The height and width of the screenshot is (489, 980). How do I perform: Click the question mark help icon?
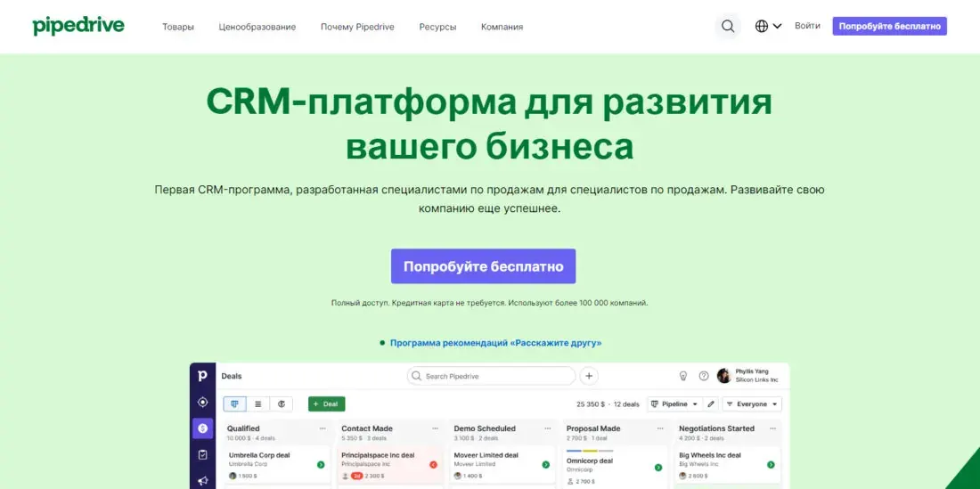point(704,376)
